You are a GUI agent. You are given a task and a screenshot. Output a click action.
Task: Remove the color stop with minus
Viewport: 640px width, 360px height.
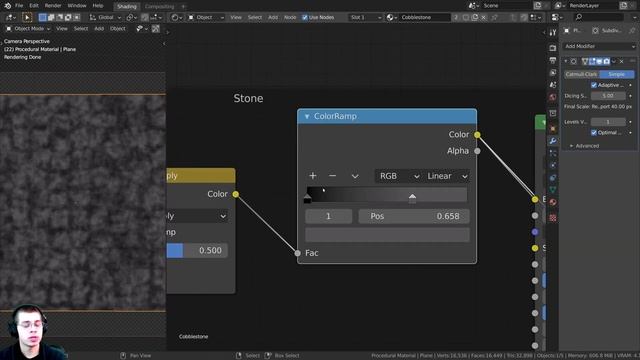[332, 176]
